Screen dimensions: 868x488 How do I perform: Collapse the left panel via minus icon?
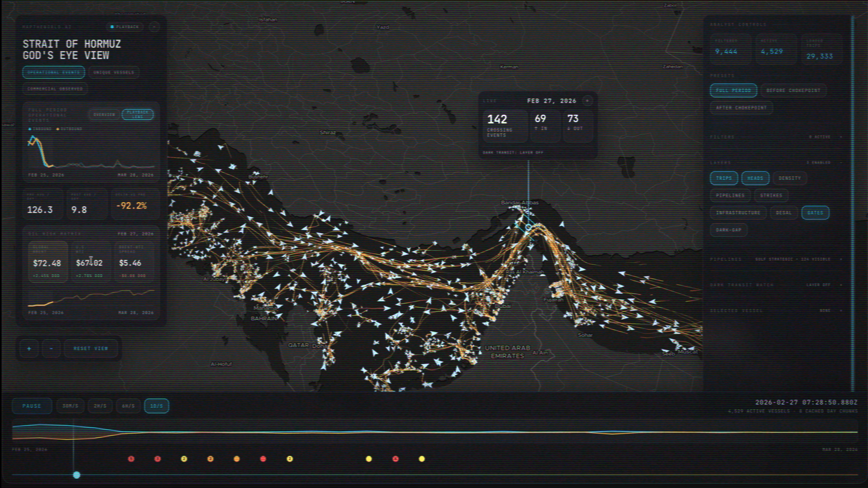154,27
